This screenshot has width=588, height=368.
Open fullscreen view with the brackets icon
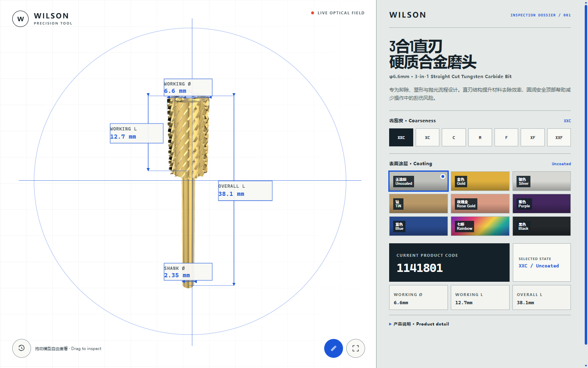coord(356,348)
